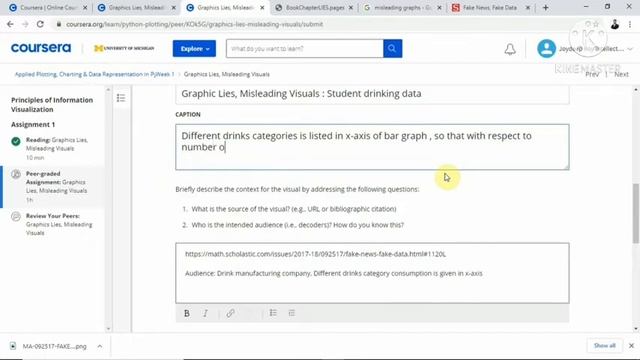Open Chrome three-dot menu

[630, 24]
